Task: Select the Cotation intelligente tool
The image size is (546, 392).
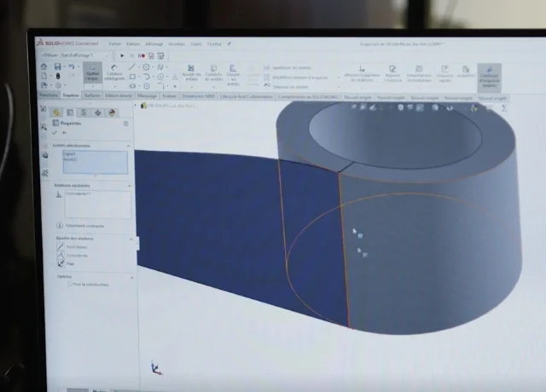Action: (114, 75)
